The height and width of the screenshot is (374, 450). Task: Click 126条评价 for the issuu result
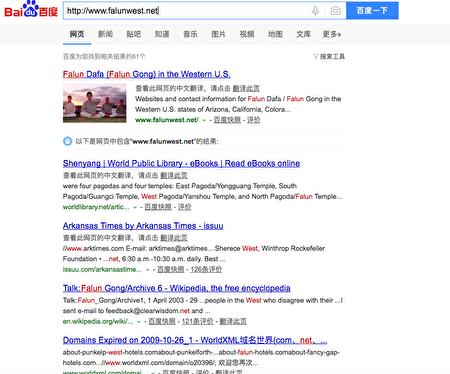pyautogui.click(x=206, y=269)
